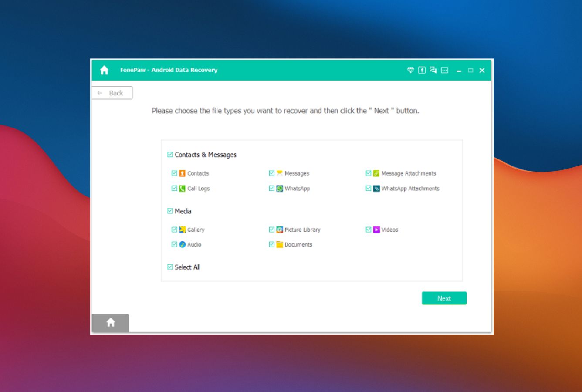Screen dimensions: 582x392
Task: Click the Documents folder icon
Action: 280,244
